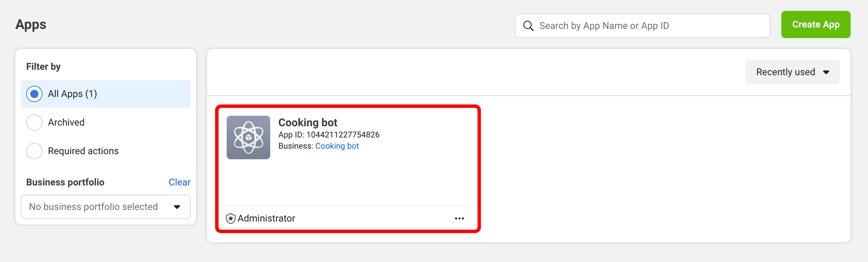
Task: Clear the business portfolio filter
Action: 180,182
